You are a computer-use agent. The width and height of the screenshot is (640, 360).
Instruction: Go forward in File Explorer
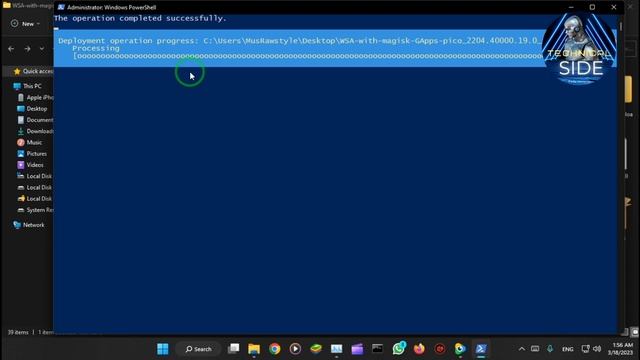[x=27, y=49]
